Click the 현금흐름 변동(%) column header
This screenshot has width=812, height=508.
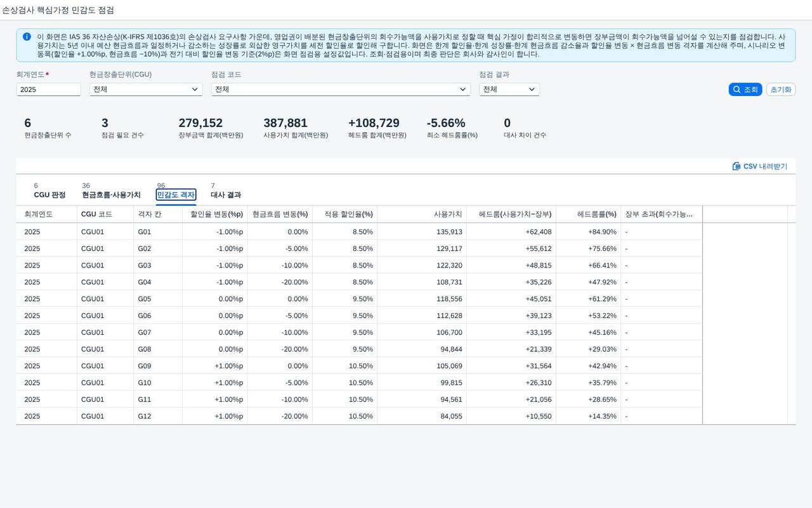point(280,214)
